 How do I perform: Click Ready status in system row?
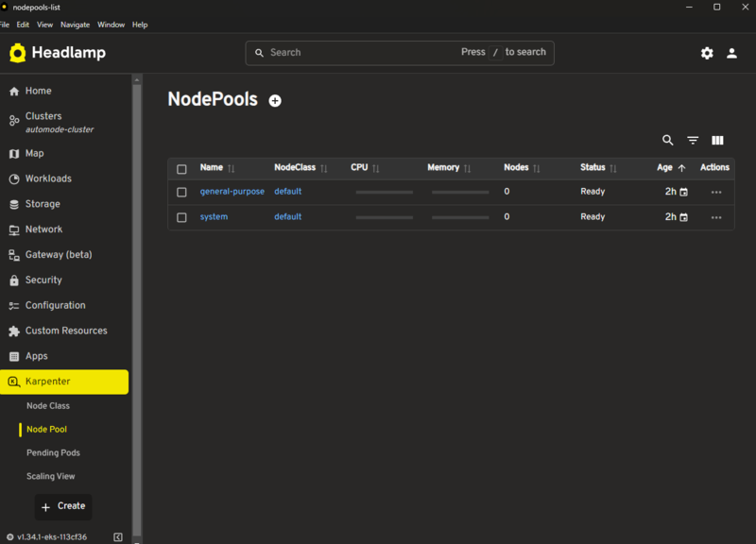[593, 217]
